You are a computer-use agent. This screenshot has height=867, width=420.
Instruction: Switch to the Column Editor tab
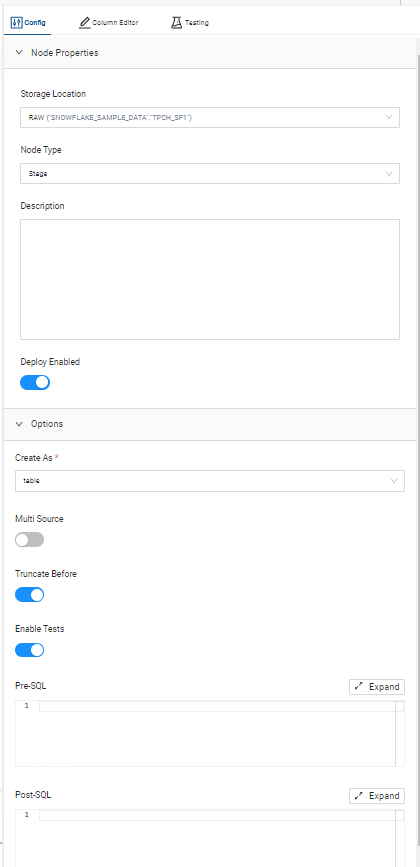click(x=109, y=23)
